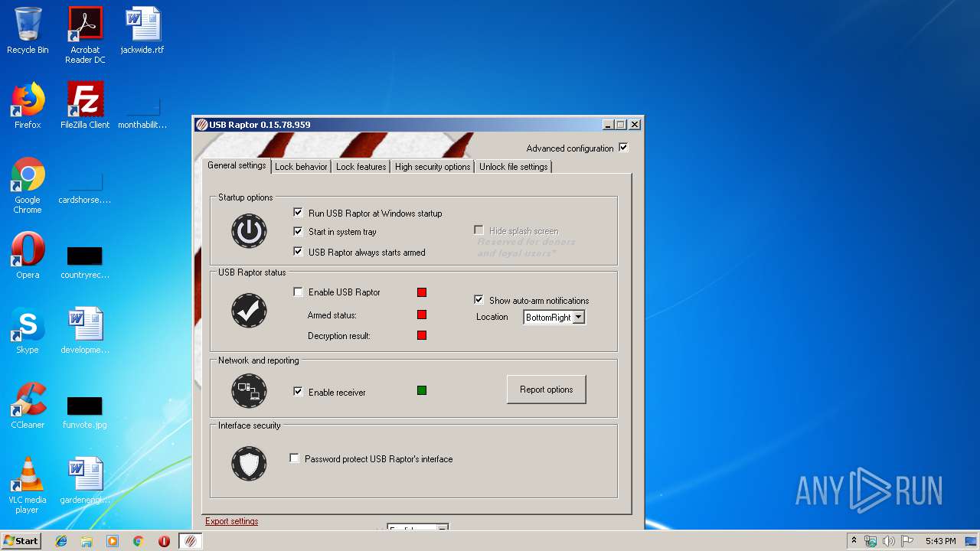Toggle Start in system tray
Image resolution: width=980 pixels, height=551 pixels.
298,230
